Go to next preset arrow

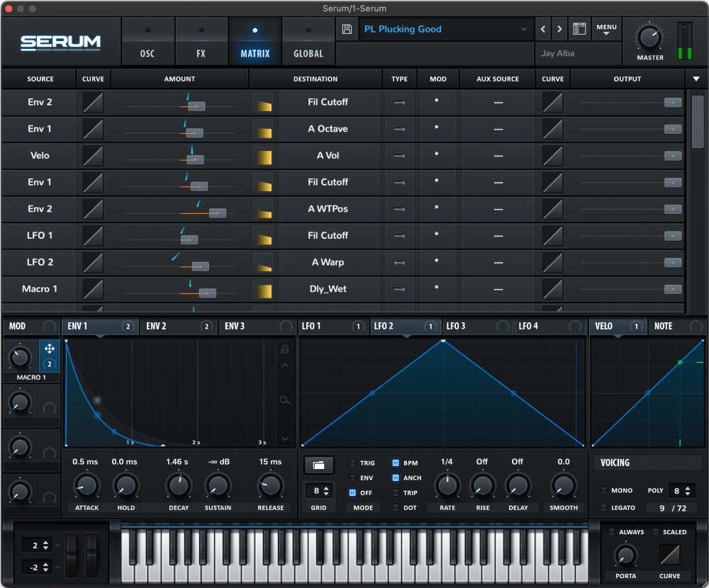click(x=559, y=29)
